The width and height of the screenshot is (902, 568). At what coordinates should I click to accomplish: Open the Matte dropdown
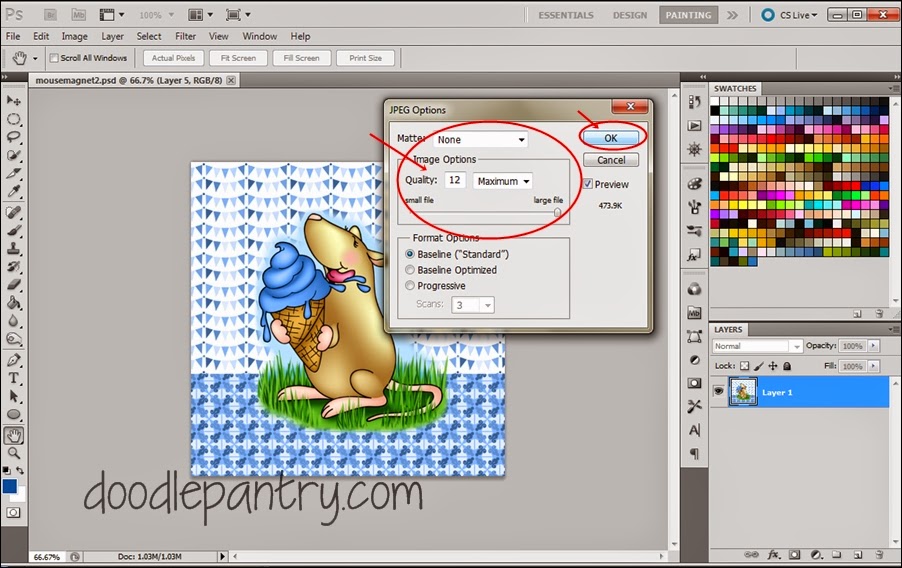pos(480,139)
